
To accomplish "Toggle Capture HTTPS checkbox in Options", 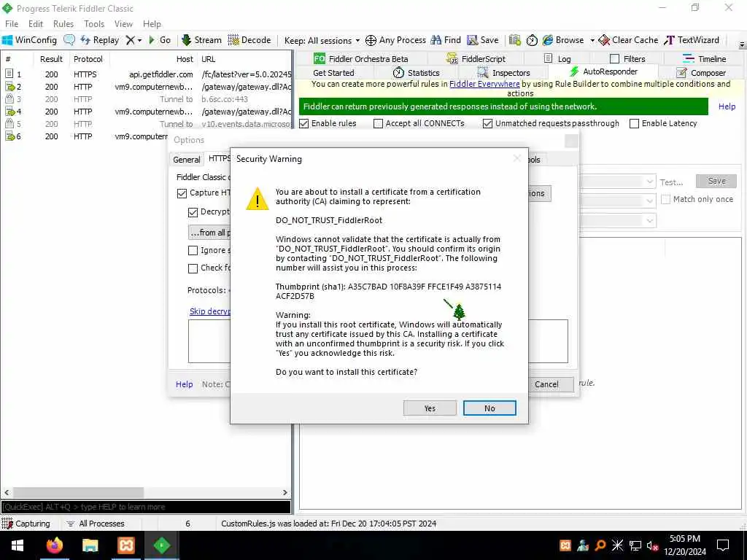I will [182, 193].
